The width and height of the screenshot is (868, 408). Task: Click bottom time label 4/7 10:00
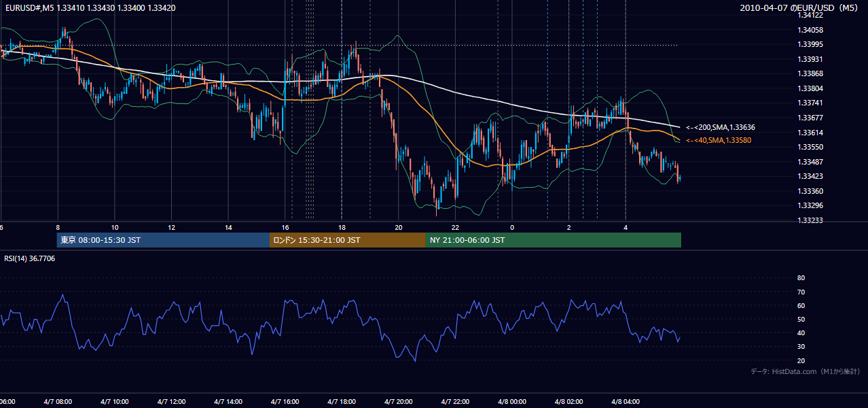114,402
